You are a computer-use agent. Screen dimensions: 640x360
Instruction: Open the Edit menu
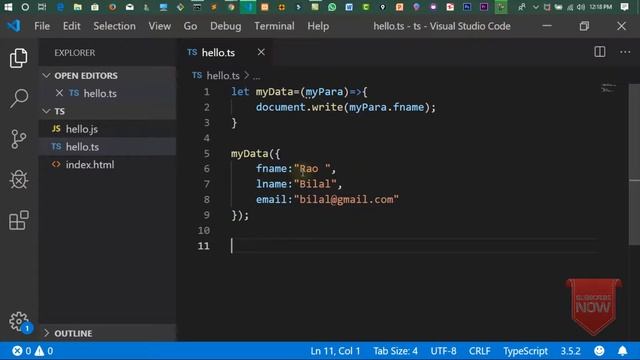(x=71, y=26)
